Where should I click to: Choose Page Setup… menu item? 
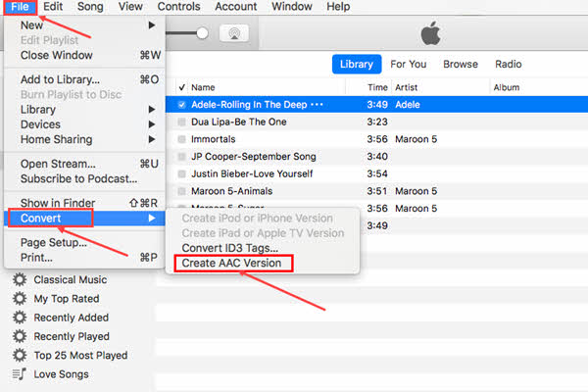(x=84, y=242)
